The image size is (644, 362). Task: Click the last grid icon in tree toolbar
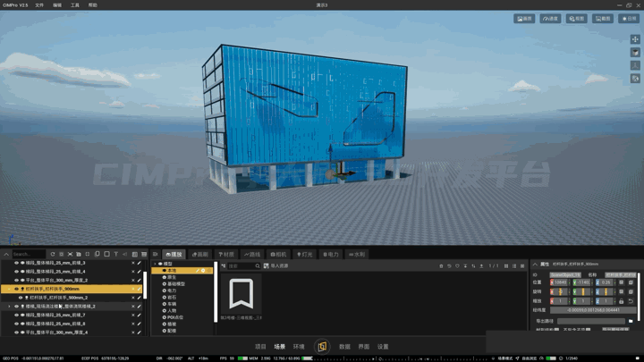click(x=144, y=254)
